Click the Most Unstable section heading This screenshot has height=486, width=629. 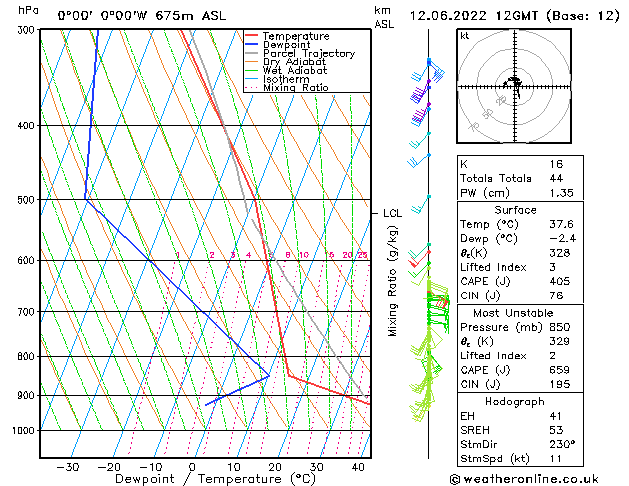(513, 313)
